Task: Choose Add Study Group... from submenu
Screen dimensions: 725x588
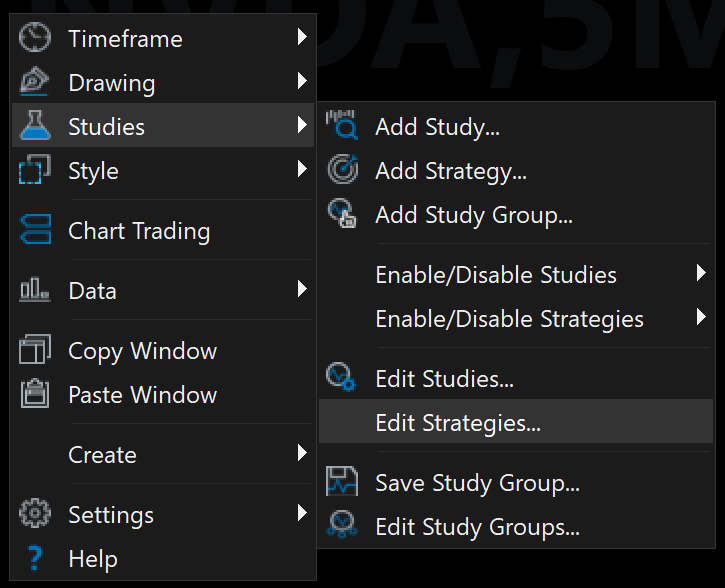Action: [x=516, y=214]
